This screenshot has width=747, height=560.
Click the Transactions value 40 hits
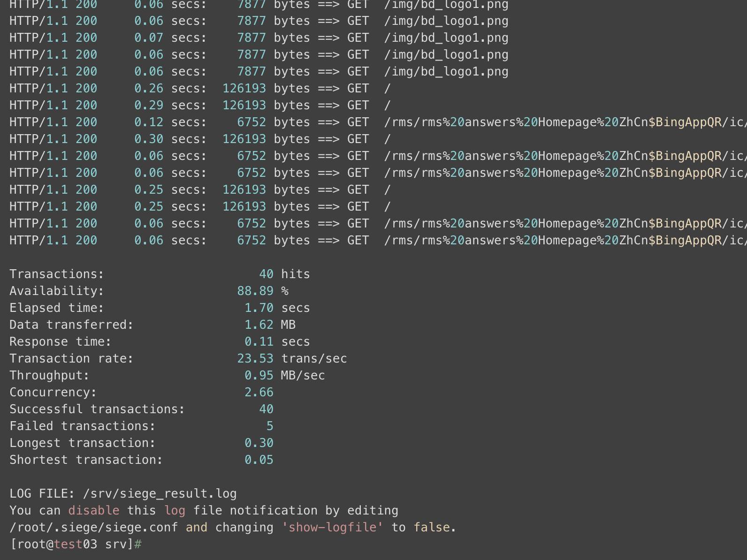pyautogui.click(x=284, y=274)
